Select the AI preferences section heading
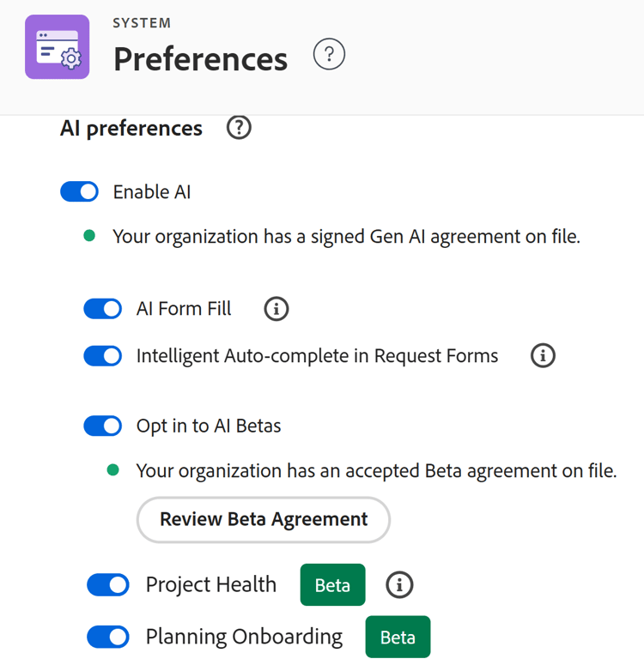The image size is (644, 671). pyautogui.click(x=131, y=129)
